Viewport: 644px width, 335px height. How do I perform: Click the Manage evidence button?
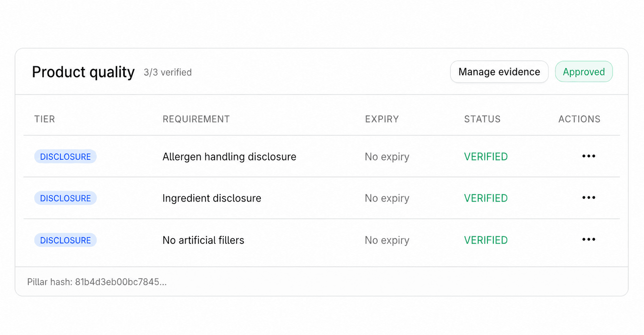tap(499, 72)
